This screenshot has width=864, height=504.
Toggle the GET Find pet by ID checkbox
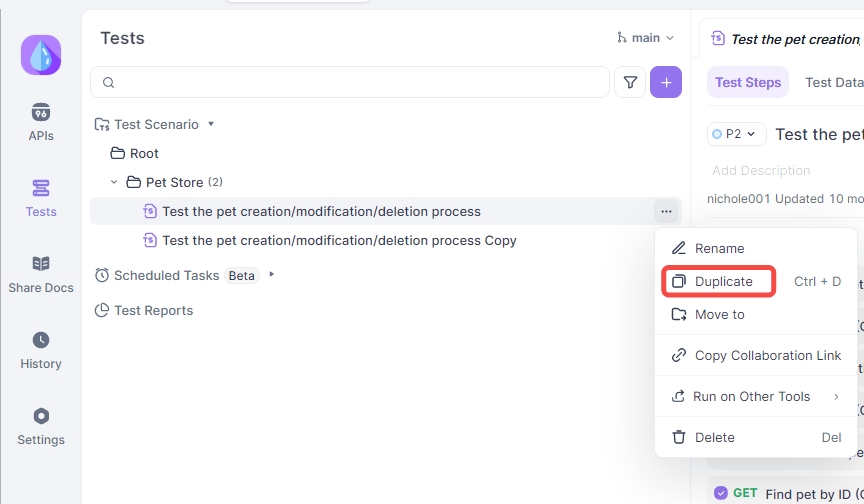point(720,492)
